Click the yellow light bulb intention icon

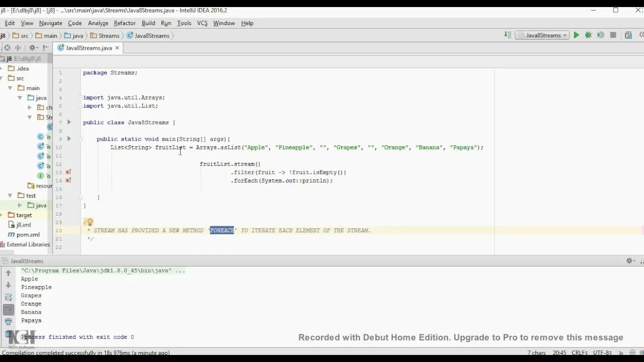point(89,222)
